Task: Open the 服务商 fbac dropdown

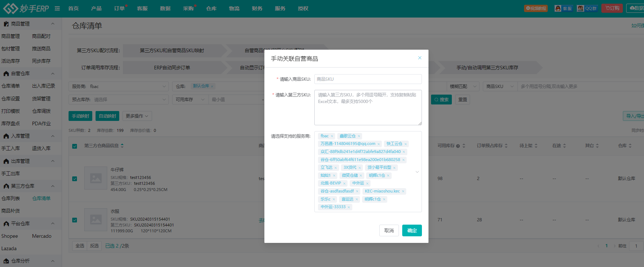Action: coord(119,87)
